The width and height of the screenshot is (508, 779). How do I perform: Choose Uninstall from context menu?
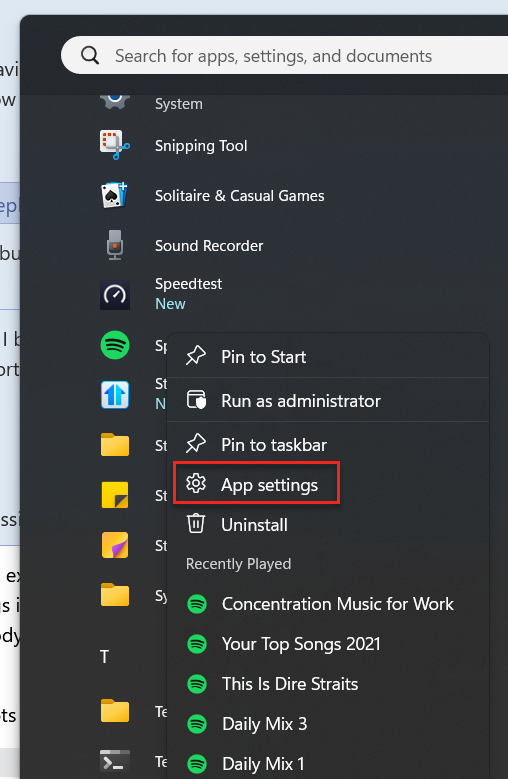pos(328,525)
